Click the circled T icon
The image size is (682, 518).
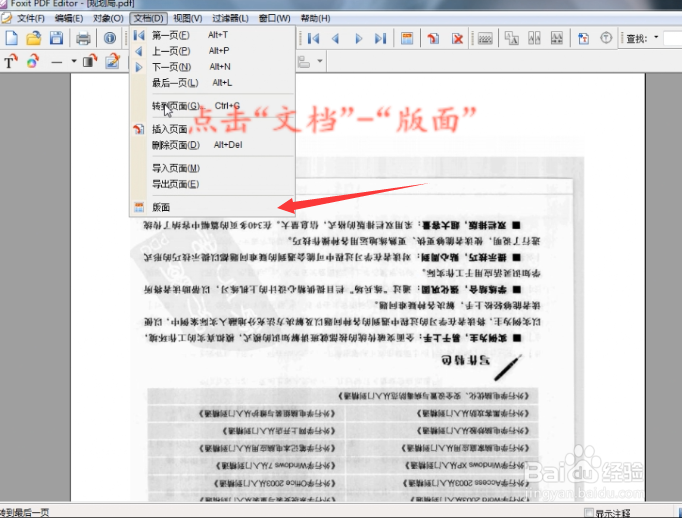coord(606,38)
